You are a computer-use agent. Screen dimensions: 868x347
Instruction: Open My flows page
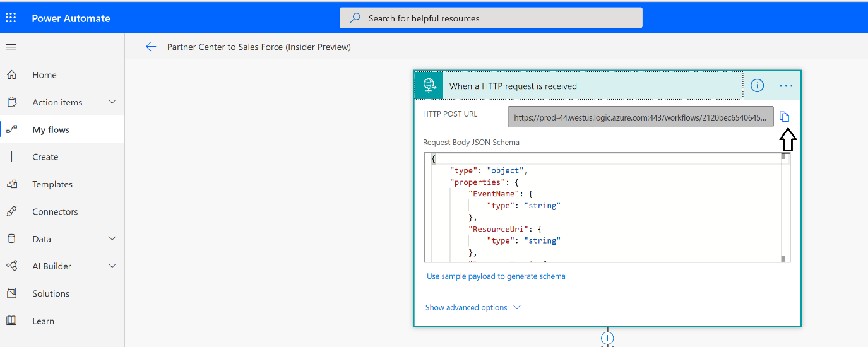coord(51,130)
